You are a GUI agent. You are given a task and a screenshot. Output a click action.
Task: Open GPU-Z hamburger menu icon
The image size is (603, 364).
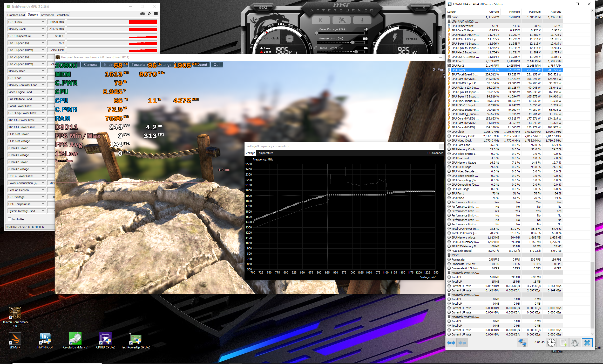point(156,14)
